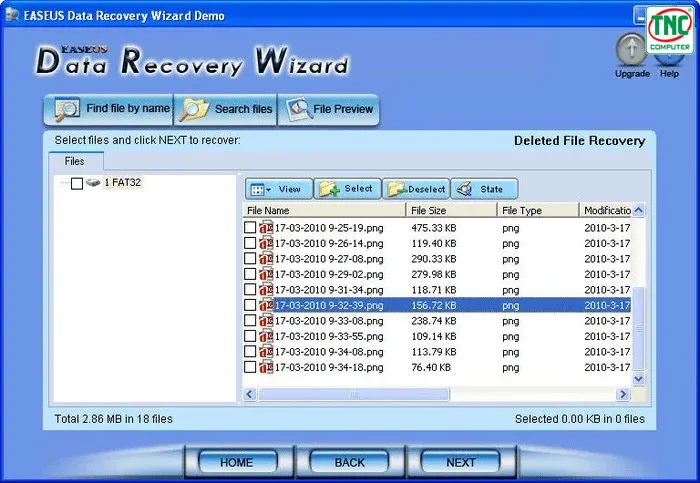Open the Search files tool
This screenshot has height=483, width=700.
tap(225, 109)
